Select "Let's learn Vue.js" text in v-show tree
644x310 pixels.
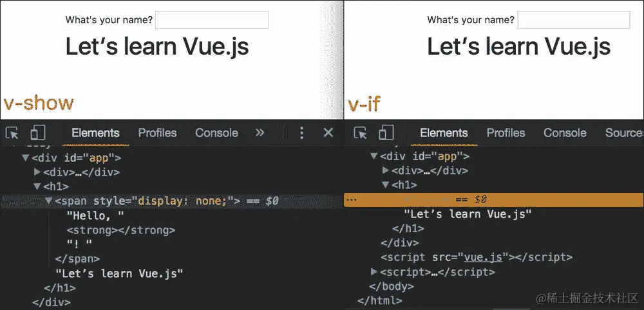[119, 273]
